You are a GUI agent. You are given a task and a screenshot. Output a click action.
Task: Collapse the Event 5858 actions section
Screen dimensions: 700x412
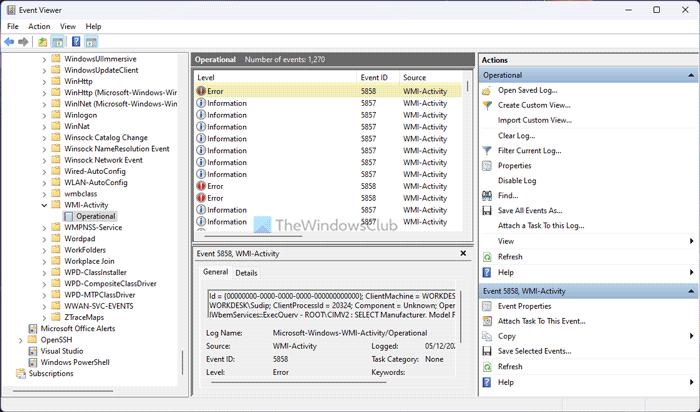click(x=691, y=291)
